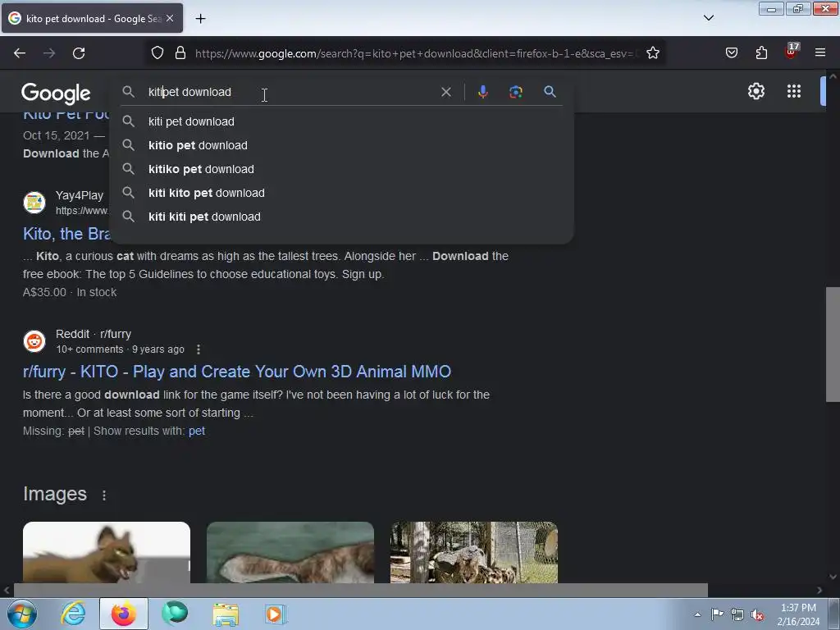Go back using the browser back arrow
The image size is (840, 630).
(x=20, y=53)
